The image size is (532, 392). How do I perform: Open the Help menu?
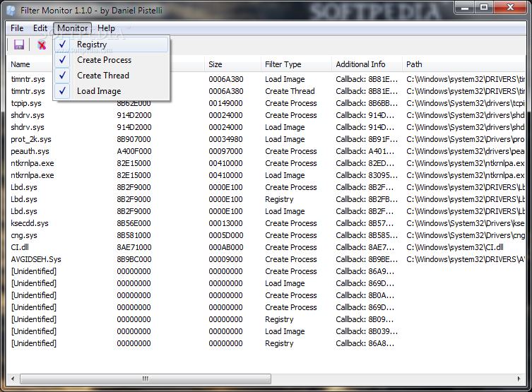(106, 28)
